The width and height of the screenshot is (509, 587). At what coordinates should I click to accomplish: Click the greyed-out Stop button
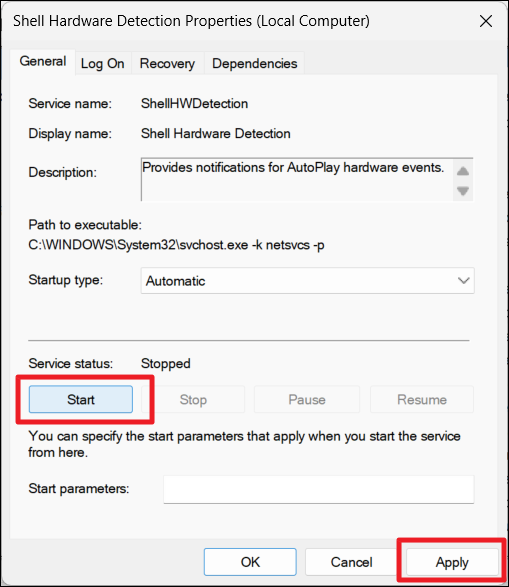coord(193,399)
